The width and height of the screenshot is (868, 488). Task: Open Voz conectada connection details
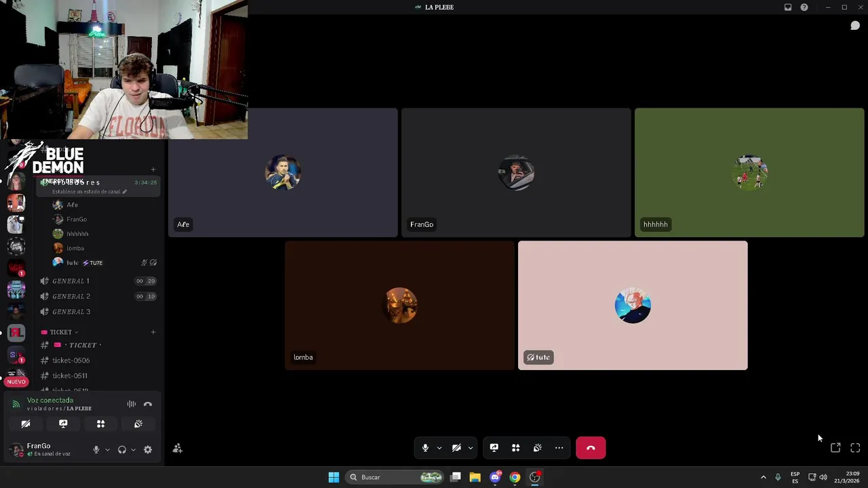[50, 401]
